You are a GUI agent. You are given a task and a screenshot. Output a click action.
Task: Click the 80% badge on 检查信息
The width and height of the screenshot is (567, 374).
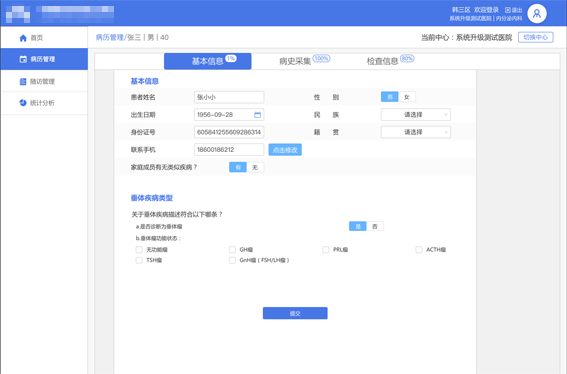point(407,58)
